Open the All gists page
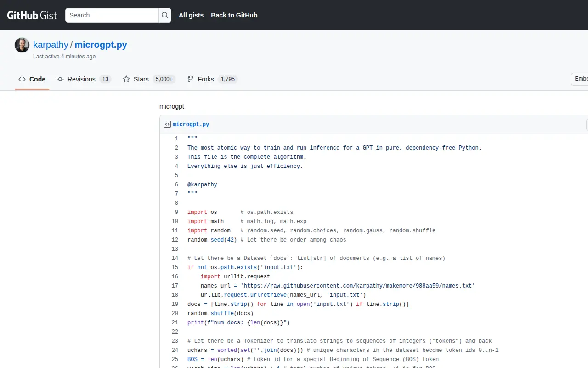The width and height of the screenshot is (588, 368). 191,15
